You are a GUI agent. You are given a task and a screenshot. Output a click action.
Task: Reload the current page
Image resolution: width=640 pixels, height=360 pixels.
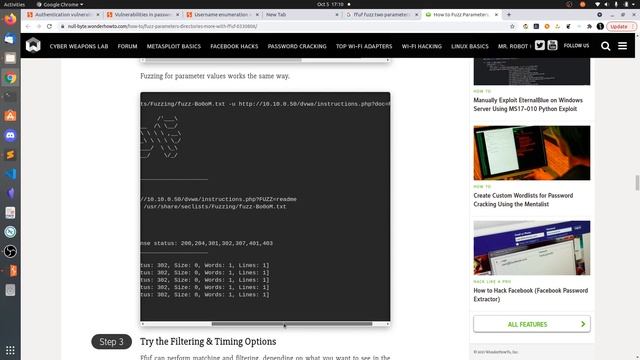pos(49,26)
